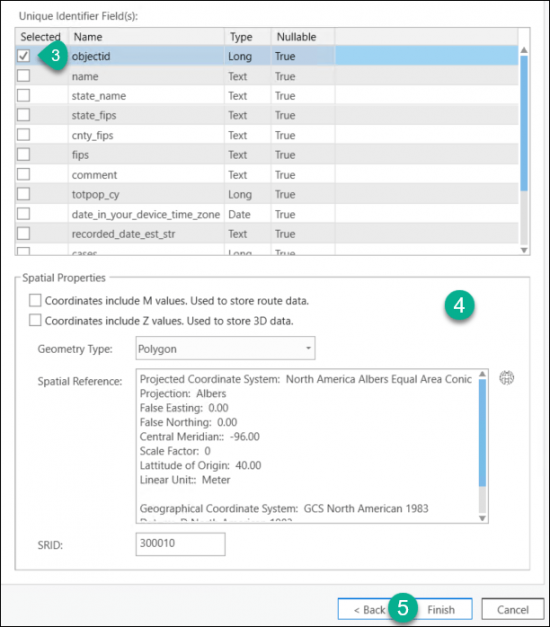Enable Coordinates include Z values option
Image resolution: width=550 pixels, height=627 pixels.
click(35, 320)
